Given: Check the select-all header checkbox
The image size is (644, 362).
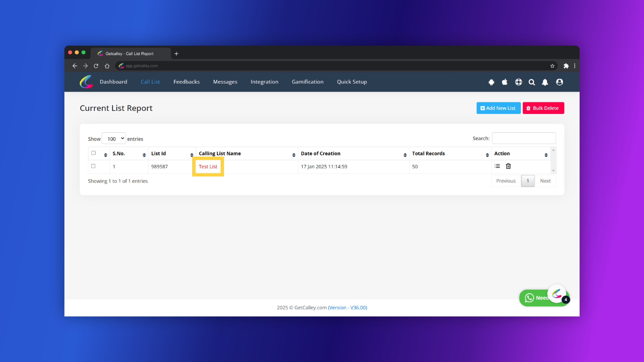Looking at the screenshot, I should click(93, 153).
